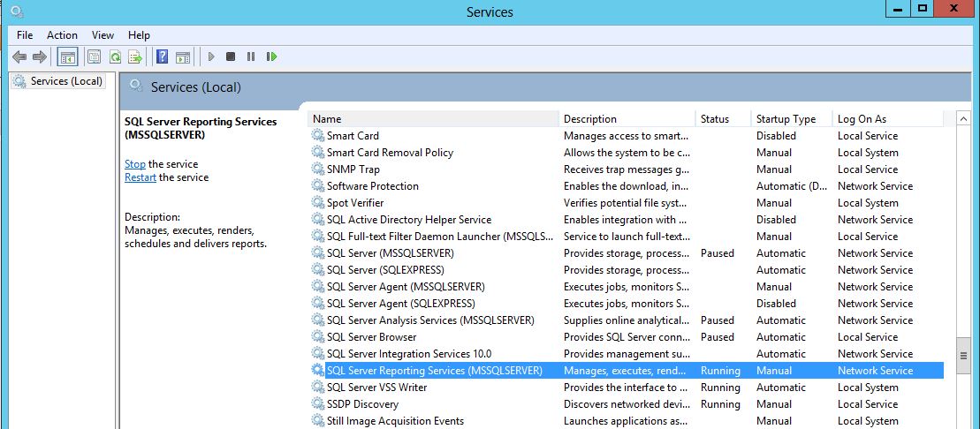The width and height of the screenshot is (980, 429).
Task: Select SQL Active Directory Helper Service
Action: tap(627, 220)
